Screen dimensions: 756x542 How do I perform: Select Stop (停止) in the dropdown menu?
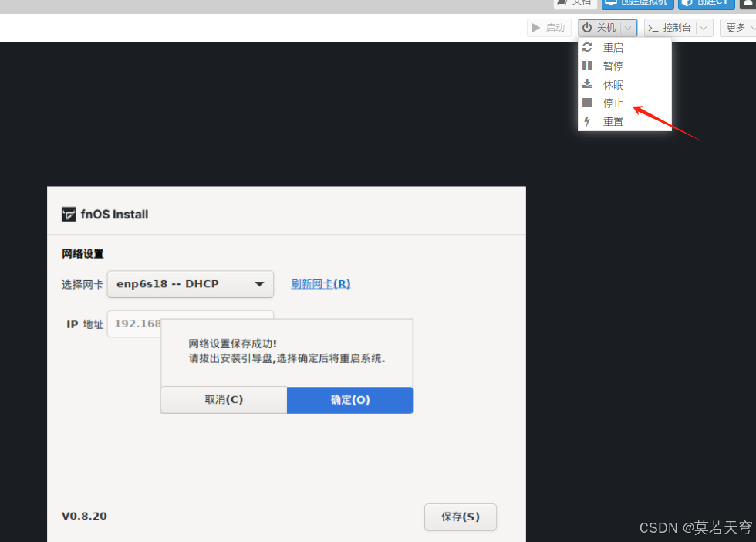coord(624,103)
